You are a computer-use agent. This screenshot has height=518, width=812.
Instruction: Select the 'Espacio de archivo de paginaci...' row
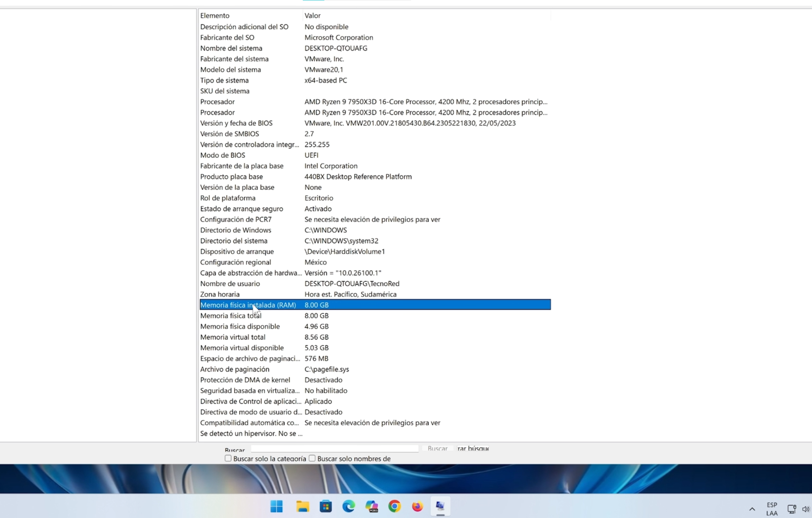(x=375, y=358)
